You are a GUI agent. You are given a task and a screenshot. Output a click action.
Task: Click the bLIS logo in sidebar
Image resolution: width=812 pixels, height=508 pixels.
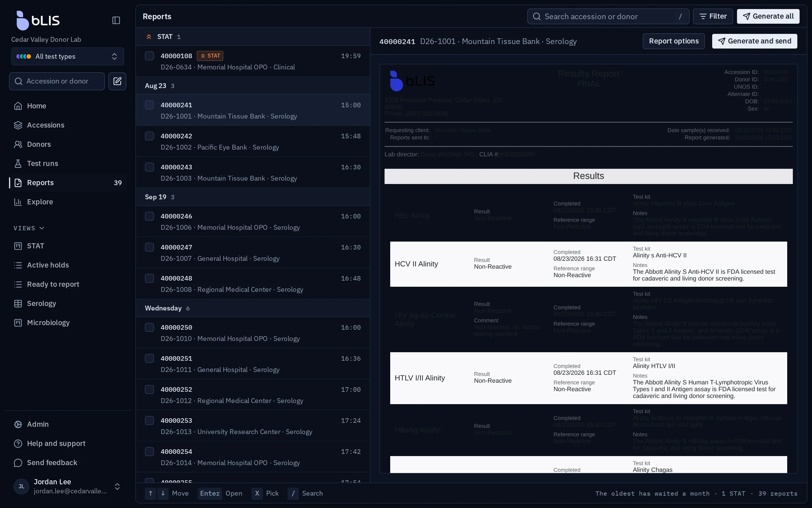(x=38, y=20)
